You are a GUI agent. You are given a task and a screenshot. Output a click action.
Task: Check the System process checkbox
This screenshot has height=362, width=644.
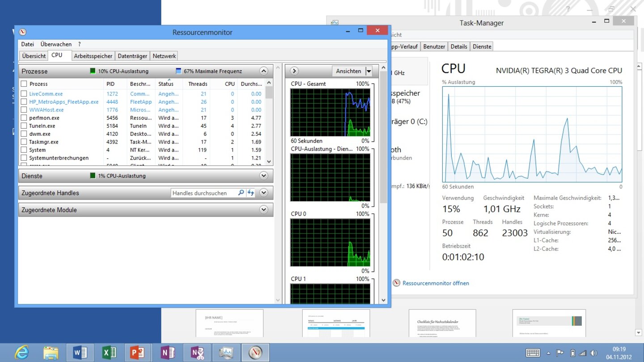[24, 150]
